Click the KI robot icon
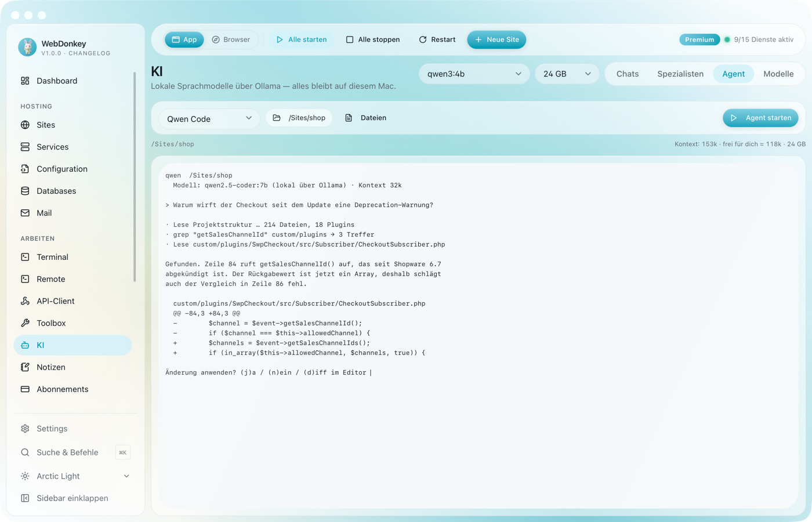Viewport: 812px width, 522px height. 25,345
